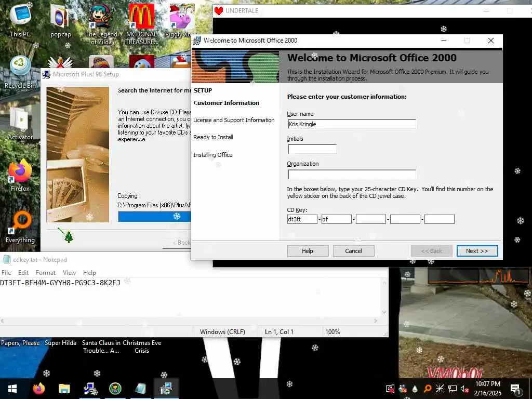
Task: Open File Explorer from the taskbar
Action: 64,389
